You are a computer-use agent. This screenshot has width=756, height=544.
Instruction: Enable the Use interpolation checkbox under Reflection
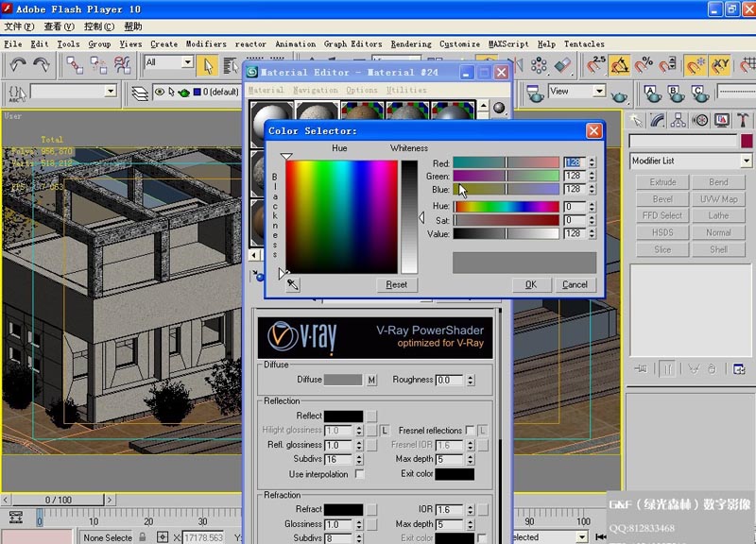click(360, 474)
